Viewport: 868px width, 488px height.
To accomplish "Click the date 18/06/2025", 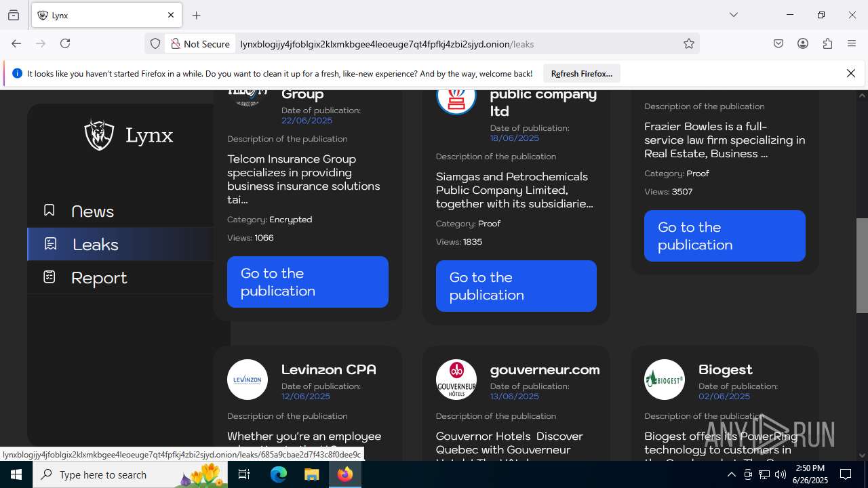I will click(x=515, y=138).
